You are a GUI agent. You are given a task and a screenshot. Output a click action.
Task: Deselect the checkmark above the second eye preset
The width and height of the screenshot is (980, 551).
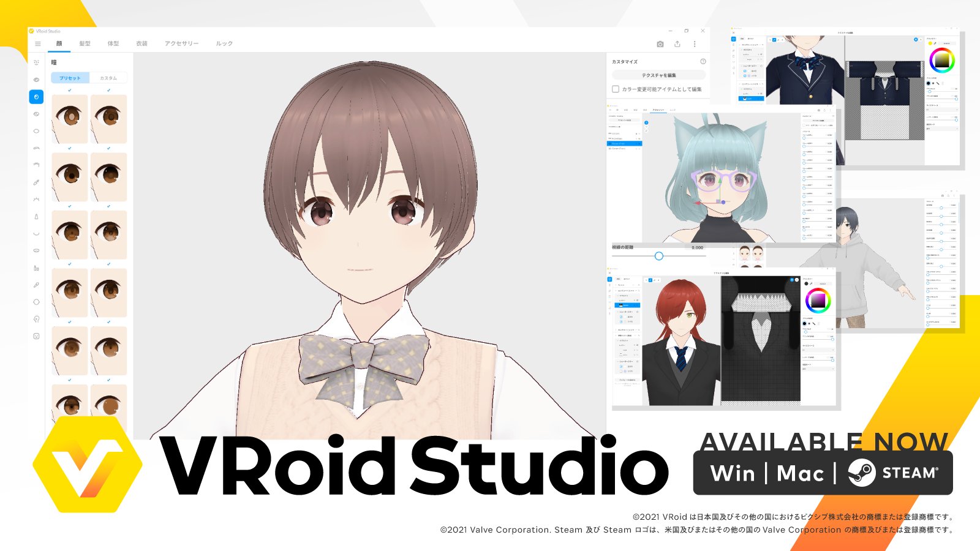point(109,89)
